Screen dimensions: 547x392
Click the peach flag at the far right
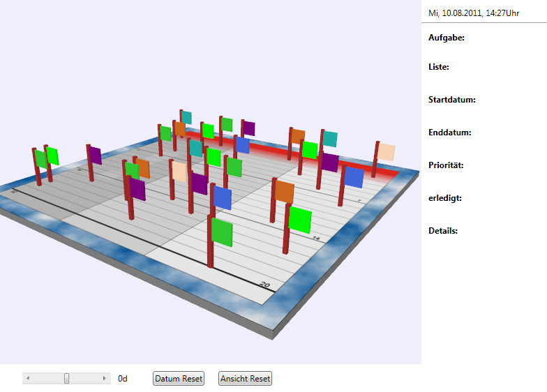(x=386, y=152)
